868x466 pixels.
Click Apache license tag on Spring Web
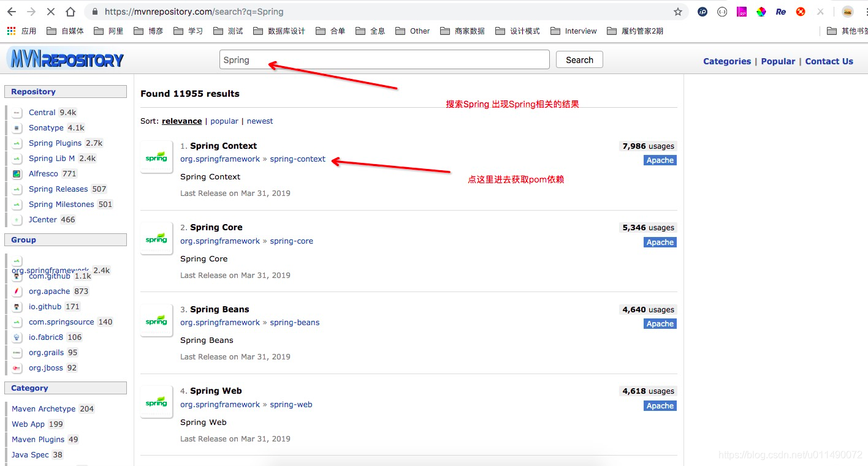click(660, 406)
